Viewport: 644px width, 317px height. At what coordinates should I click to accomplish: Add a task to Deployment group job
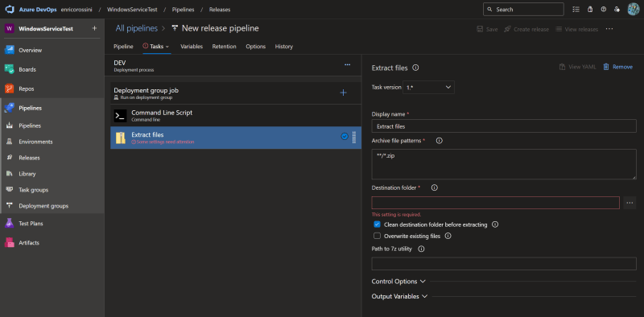coord(344,93)
